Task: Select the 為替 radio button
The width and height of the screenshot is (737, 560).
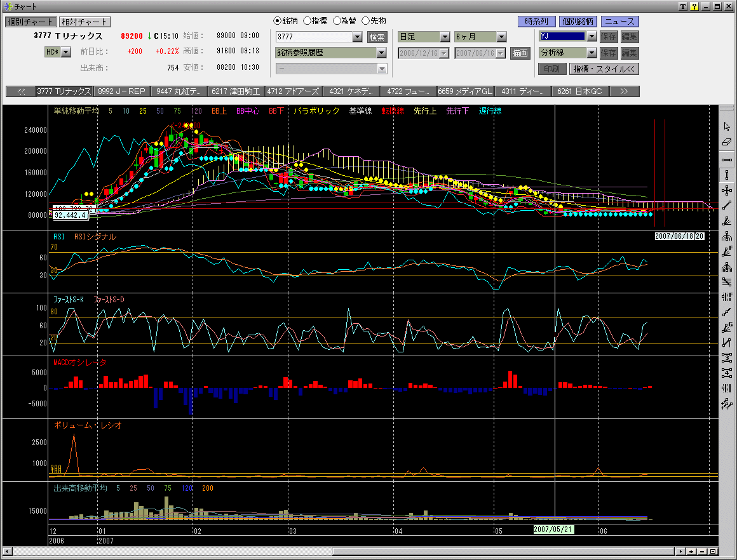Action: pyautogui.click(x=337, y=21)
